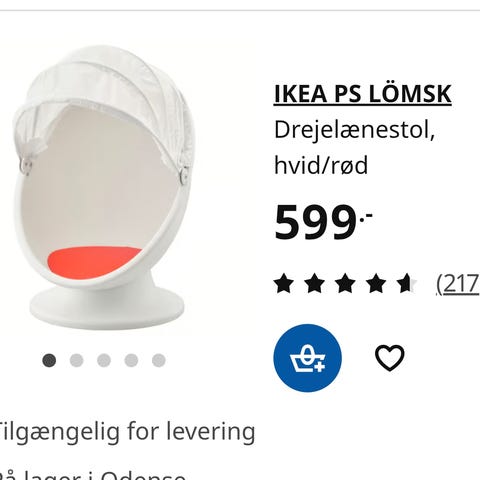
Task: Click the Tilgængelig for levering text
Action: pyautogui.click(x=127, y=432)
